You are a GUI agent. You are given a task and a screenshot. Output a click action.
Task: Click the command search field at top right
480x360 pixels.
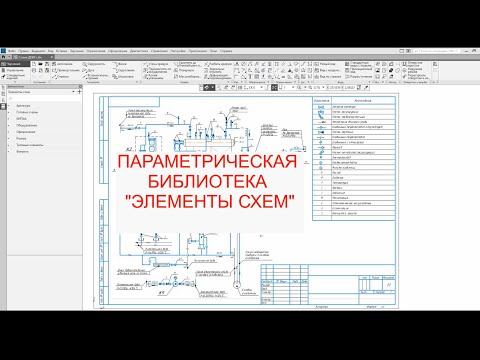436,51
